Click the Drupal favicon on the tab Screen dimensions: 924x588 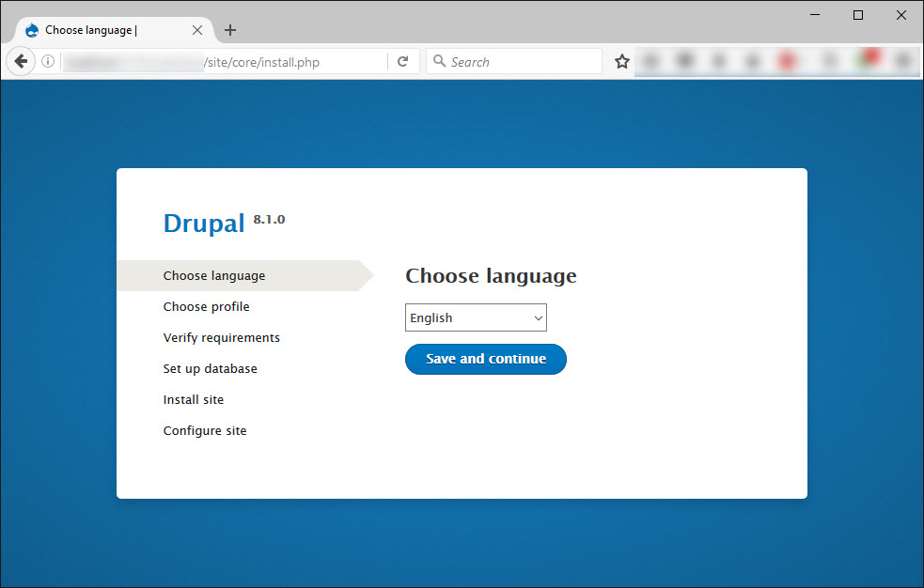pos(32,30)
